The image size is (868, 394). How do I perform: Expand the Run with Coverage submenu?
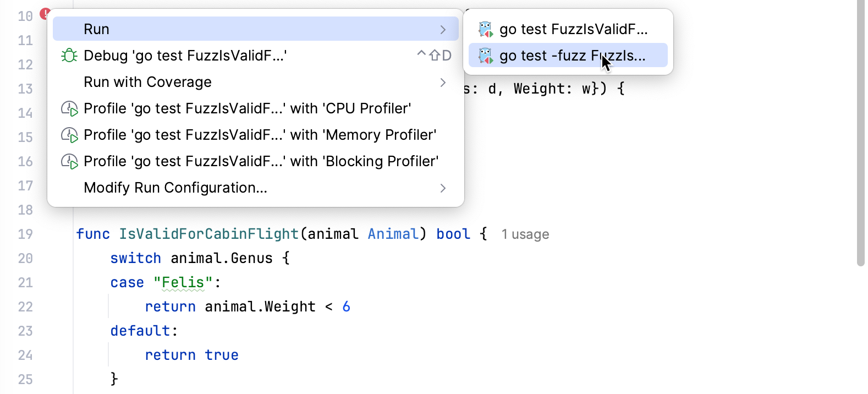(443, 83)
